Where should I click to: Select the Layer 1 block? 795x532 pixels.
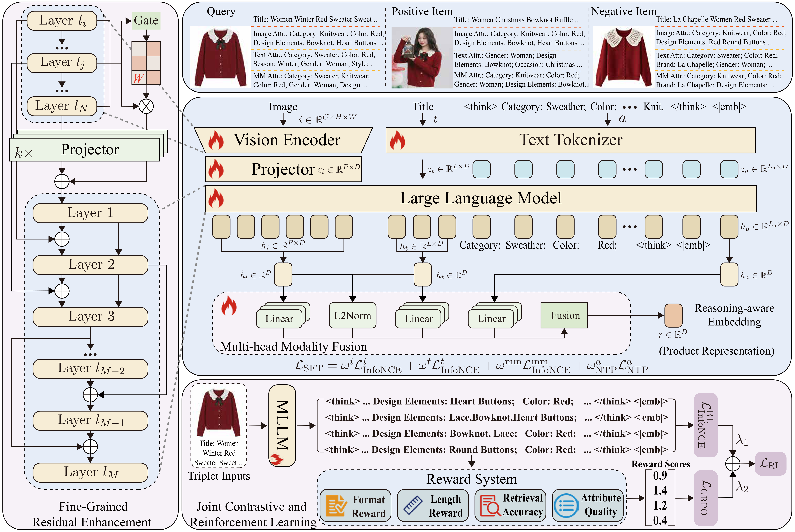pyautogui.click(x=90, y=213)
